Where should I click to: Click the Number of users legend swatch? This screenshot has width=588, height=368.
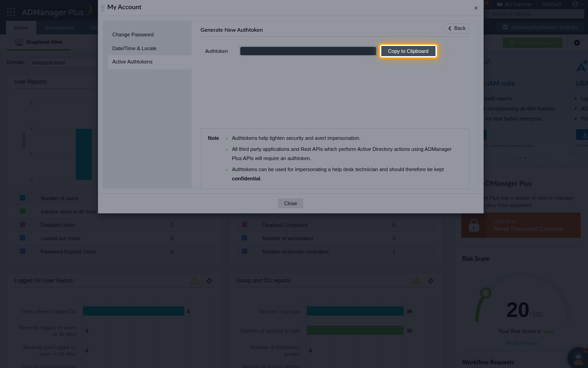23,198
